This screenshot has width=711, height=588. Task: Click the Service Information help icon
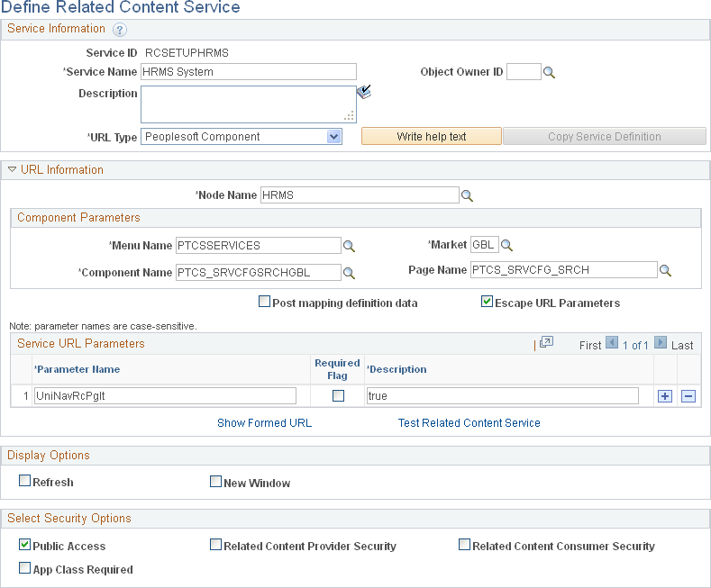pos(120,30)
